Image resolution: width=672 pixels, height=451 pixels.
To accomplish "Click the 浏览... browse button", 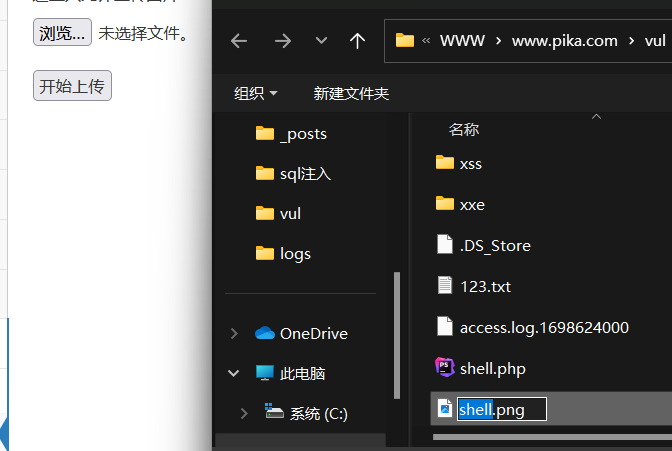I will (62, 33).
